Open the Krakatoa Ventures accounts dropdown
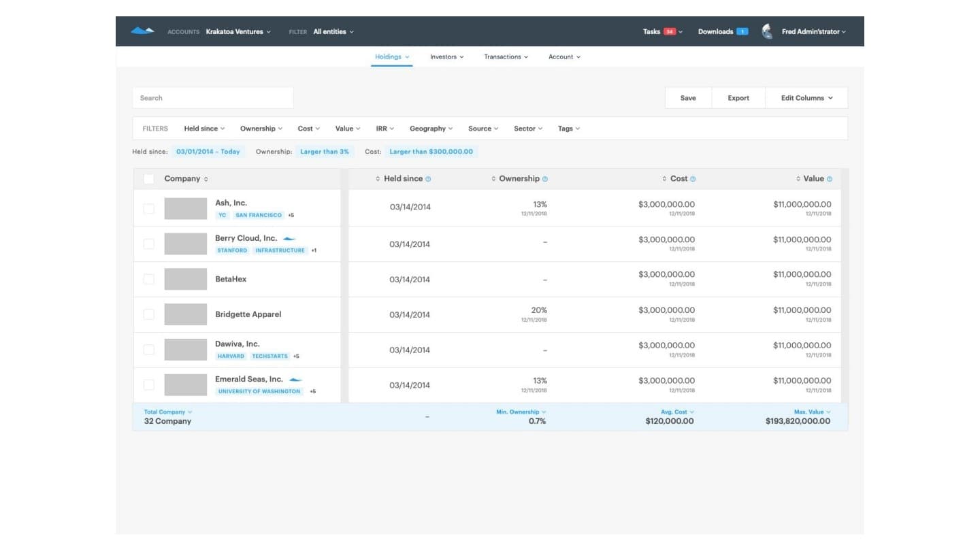980x551 pixels. [x=238, y=31]
